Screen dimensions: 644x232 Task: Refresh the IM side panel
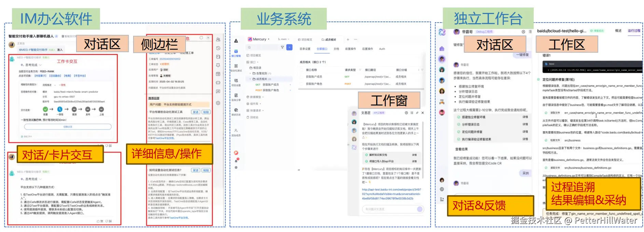(x=201, y=38)
